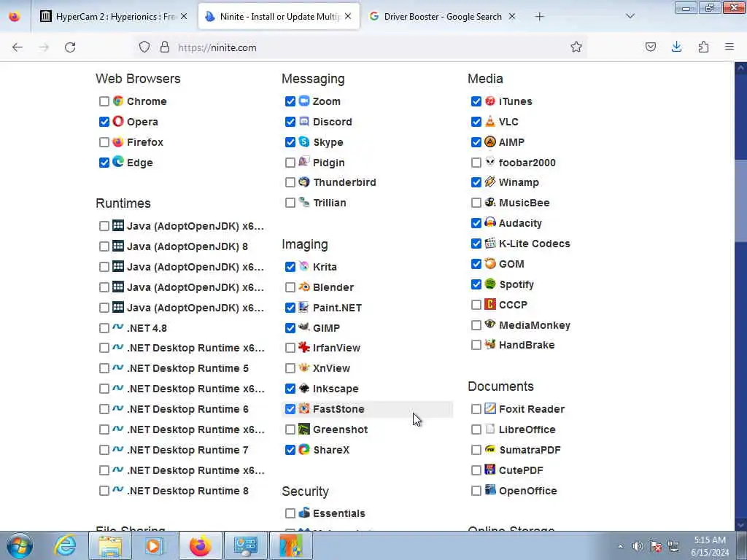Enable the foobar2000 checkbox
Screen dimensions: 747x560
[476, 163]
